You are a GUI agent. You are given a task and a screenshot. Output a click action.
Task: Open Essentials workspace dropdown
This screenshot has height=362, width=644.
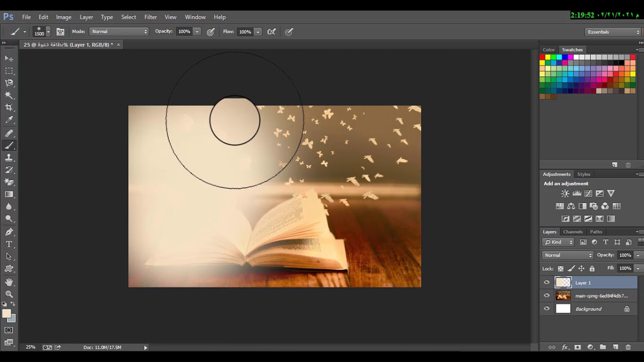613,32
